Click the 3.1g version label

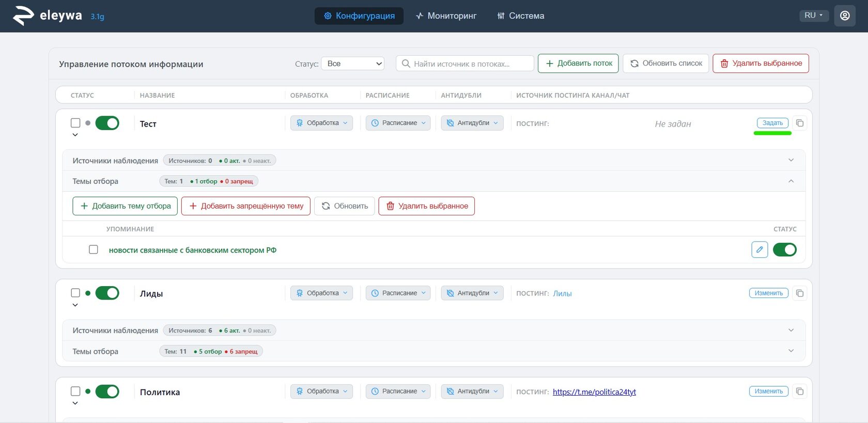[98, 17]
